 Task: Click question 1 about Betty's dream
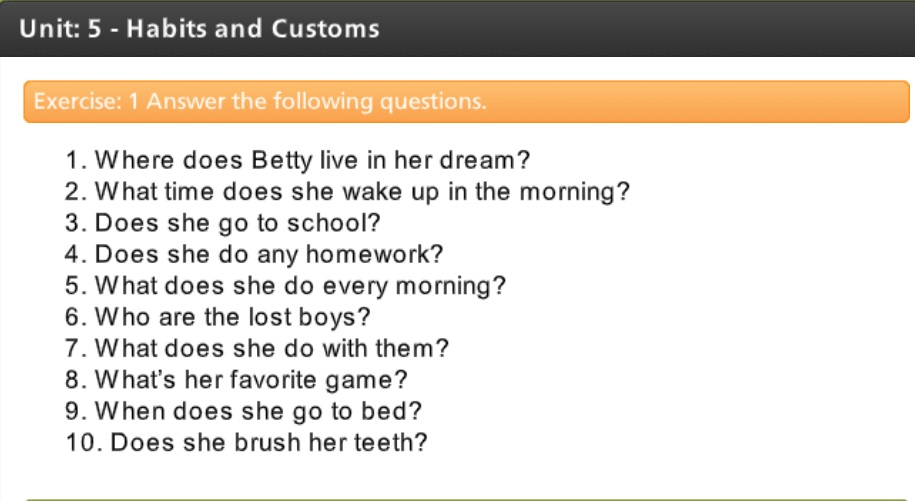point(298,160)
